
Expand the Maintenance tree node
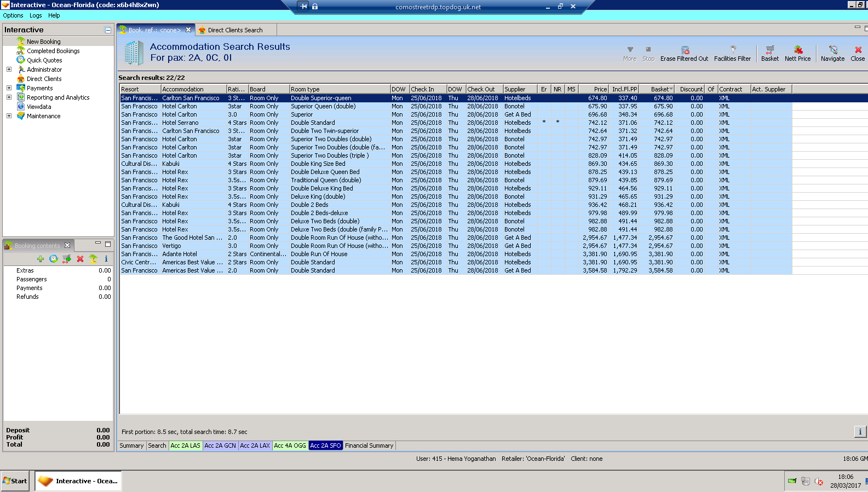(x=9, y=115)
